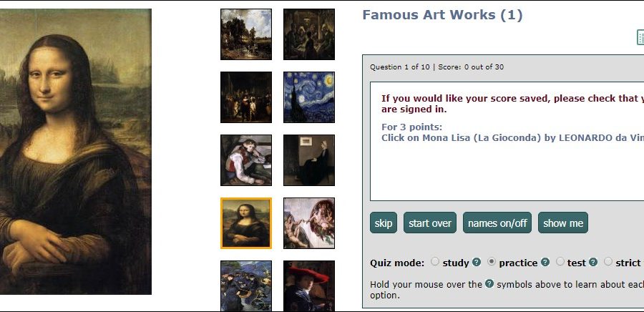Toggle names on/off
644x312 pixels.
[497, 223]
